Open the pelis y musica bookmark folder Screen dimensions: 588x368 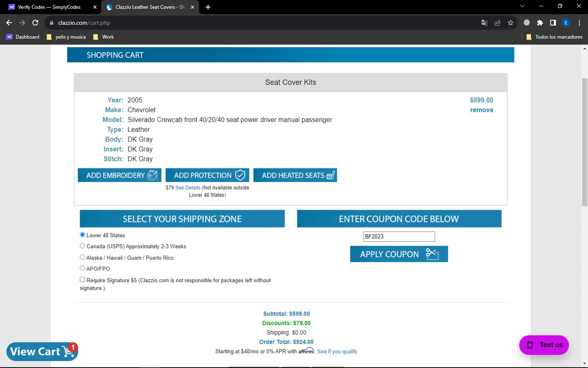coord(66,37)
